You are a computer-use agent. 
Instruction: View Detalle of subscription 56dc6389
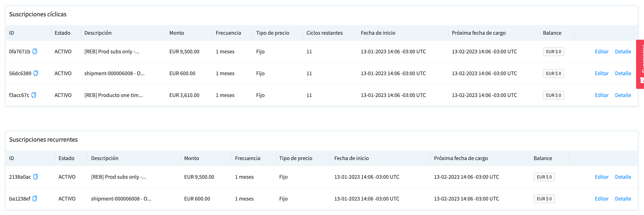coord(623,73)
